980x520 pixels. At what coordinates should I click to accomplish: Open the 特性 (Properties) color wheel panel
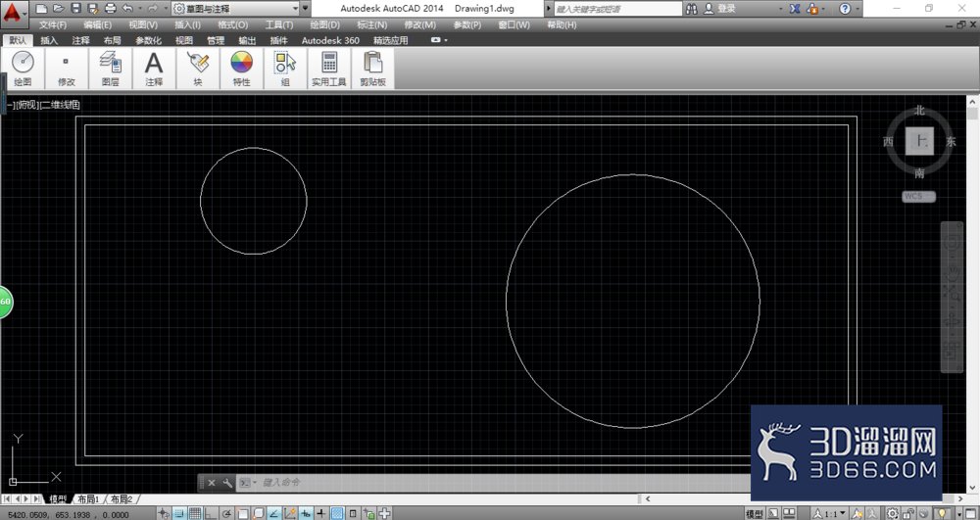241,69
